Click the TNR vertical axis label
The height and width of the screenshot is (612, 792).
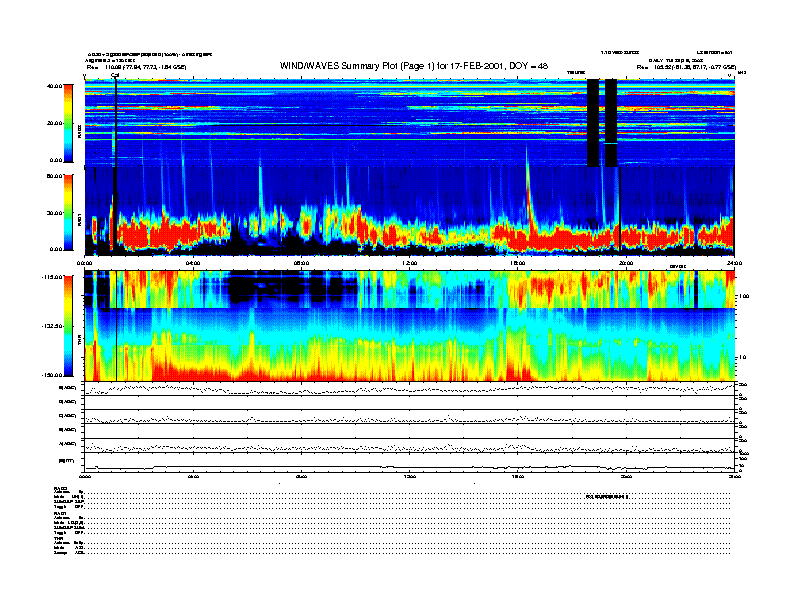tap(79, 341)
